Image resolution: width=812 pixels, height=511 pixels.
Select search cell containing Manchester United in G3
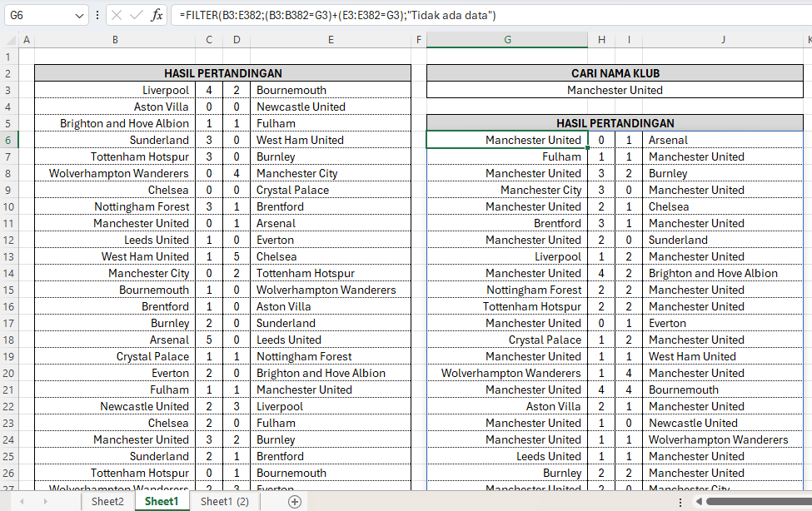tap(615, 90)
